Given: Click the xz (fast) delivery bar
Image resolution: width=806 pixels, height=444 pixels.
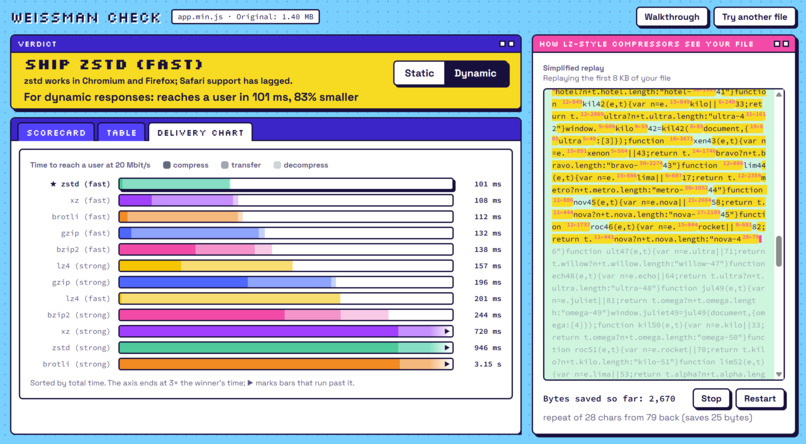Looking at the screenshot, I should (x=286, y=200).
